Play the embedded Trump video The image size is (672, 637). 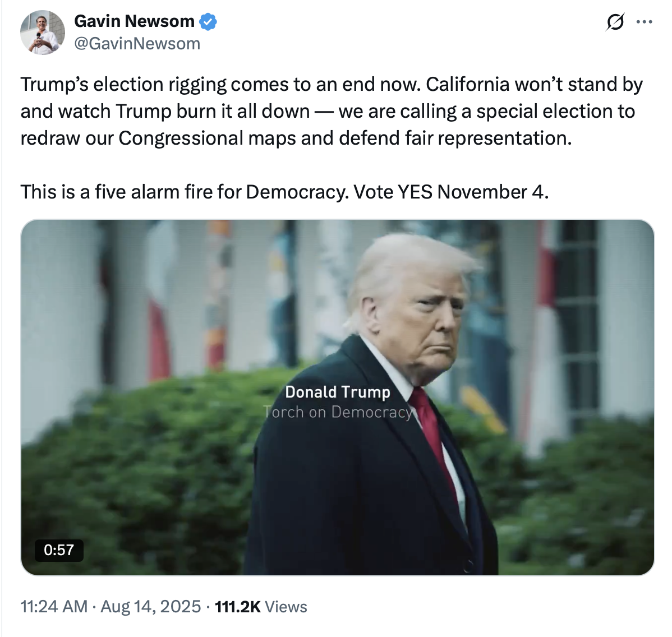click(x=337, y=397)
